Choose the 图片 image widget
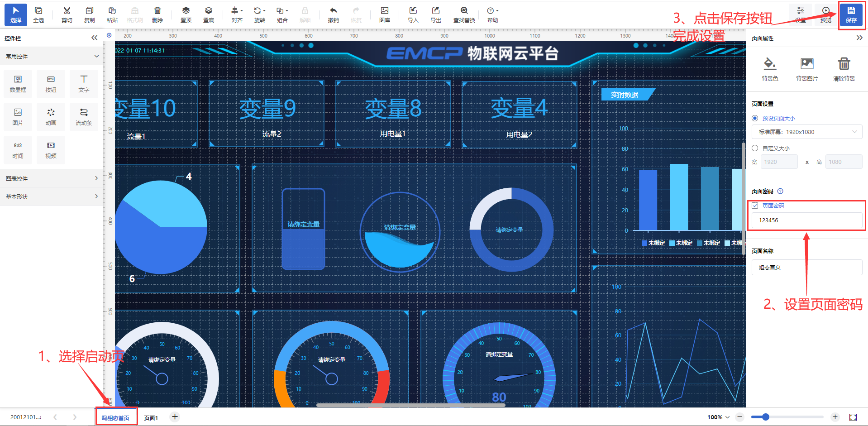This screenshot has height=426, width=868. coord(18,117)
